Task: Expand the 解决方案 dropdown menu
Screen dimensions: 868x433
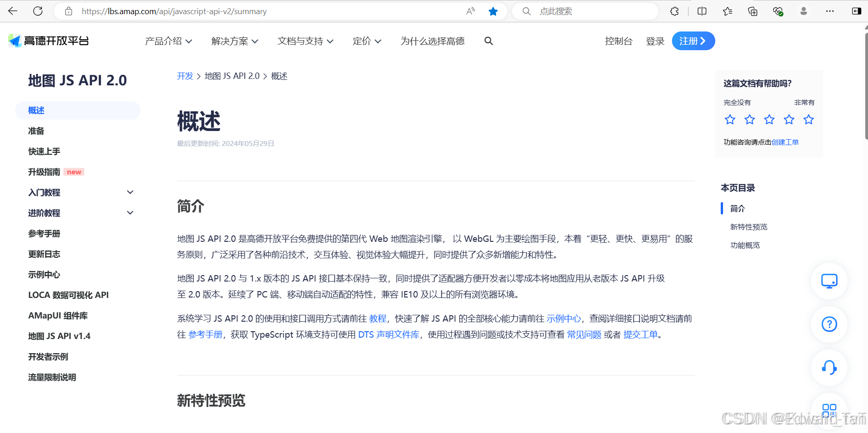Action: click(x=235, y=41)
